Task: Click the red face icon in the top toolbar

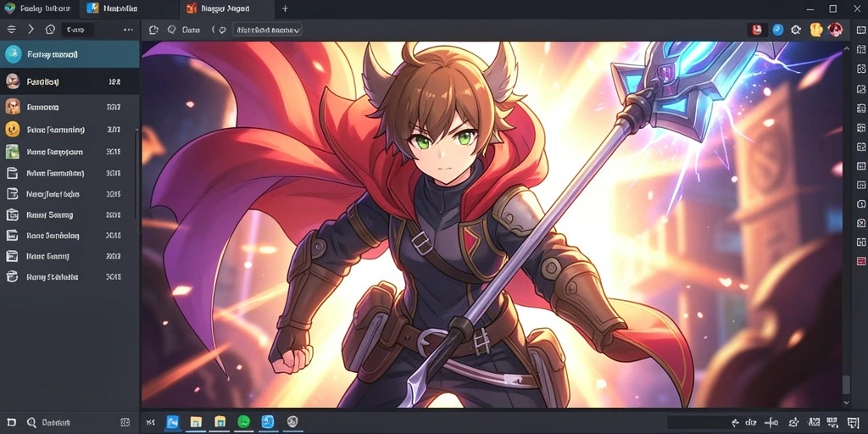Action: [757, 30]
